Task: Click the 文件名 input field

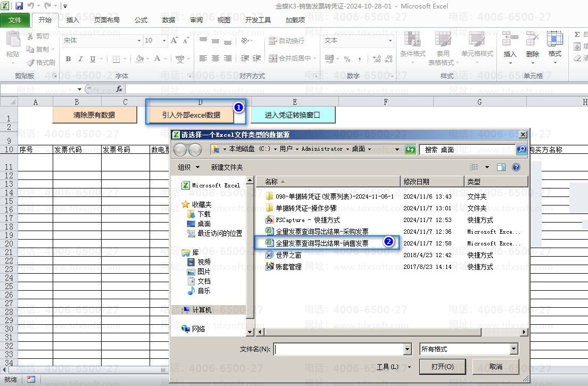Action: click(x=339, y=349)
